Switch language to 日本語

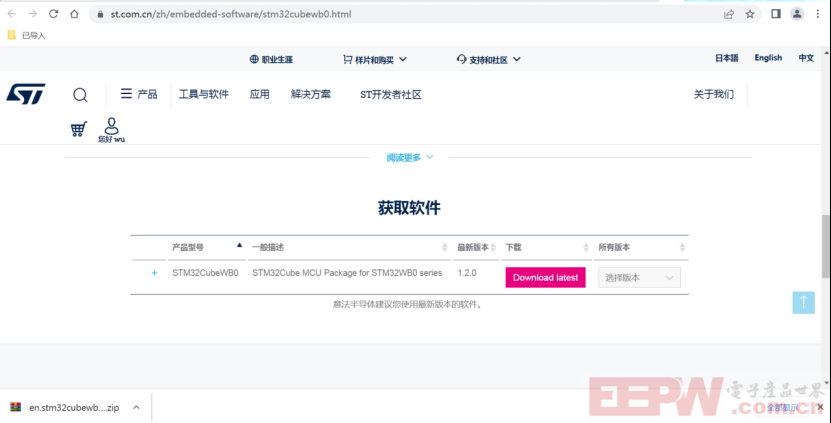tap(727, 58)
